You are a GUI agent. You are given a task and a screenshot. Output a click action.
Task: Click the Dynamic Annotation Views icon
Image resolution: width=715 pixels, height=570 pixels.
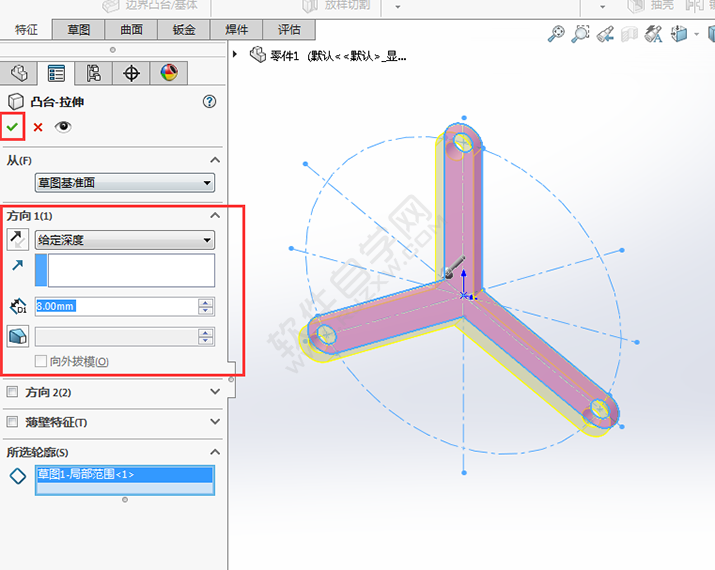[653, 34]
